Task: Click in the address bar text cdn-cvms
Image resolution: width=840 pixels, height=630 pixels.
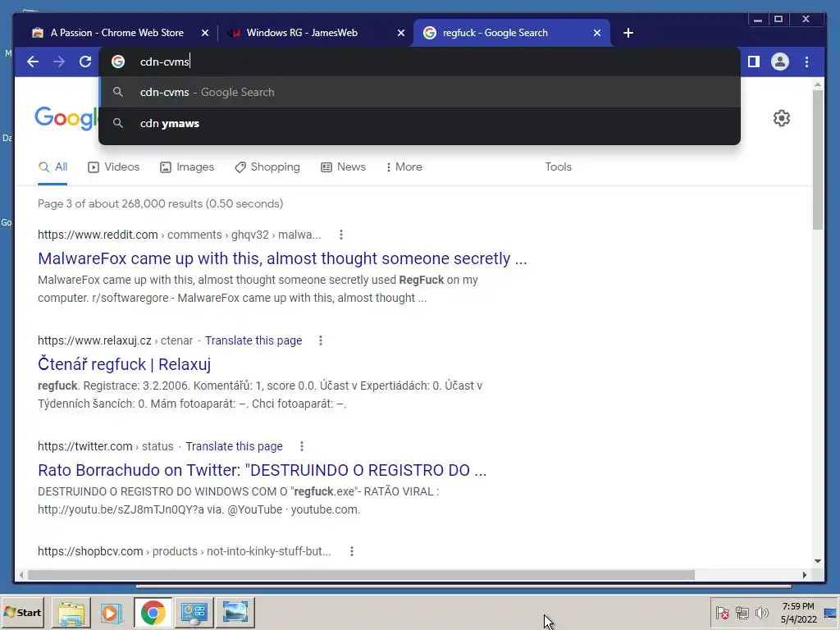Action: [x=164, y=62]
